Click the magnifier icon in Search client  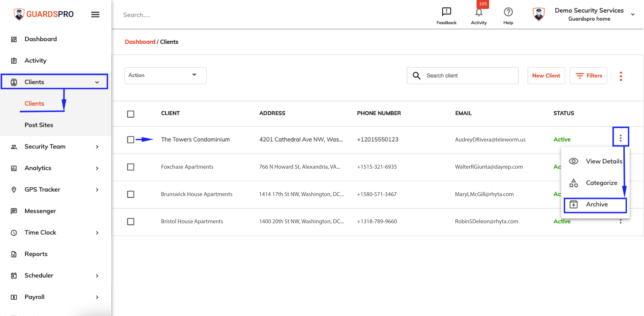[x=417, y=76]
